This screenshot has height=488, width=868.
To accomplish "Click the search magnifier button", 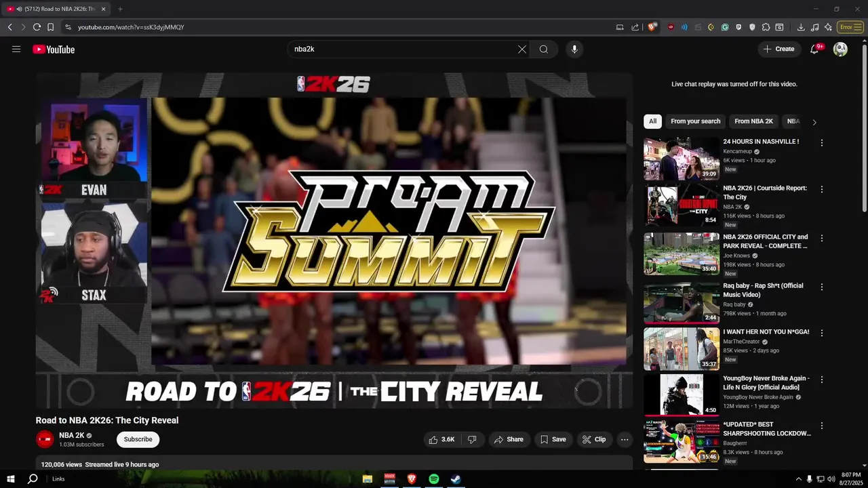I will point(544,49).
